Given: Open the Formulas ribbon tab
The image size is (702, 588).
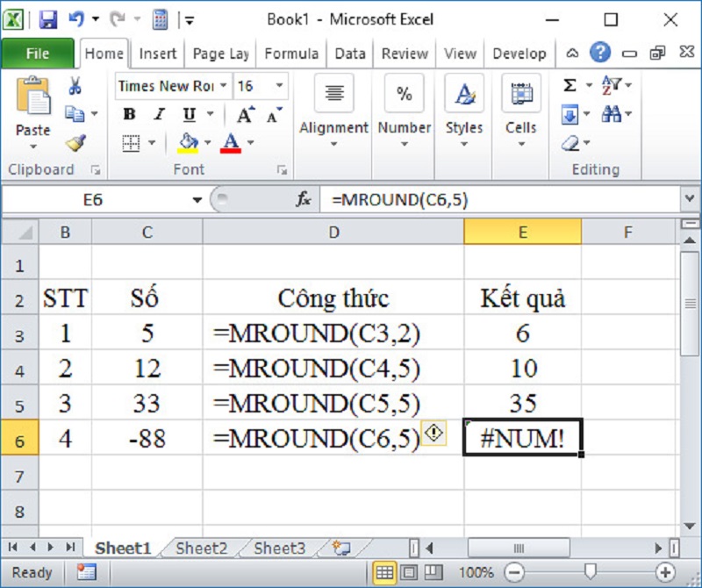Looking at the screenshot, I should point(291,54).
